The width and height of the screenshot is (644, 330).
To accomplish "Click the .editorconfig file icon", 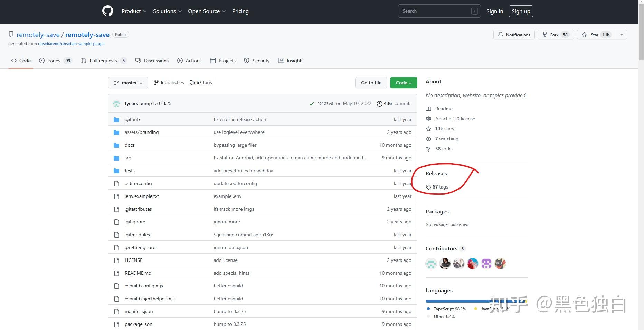I will (x=116, y=183).
